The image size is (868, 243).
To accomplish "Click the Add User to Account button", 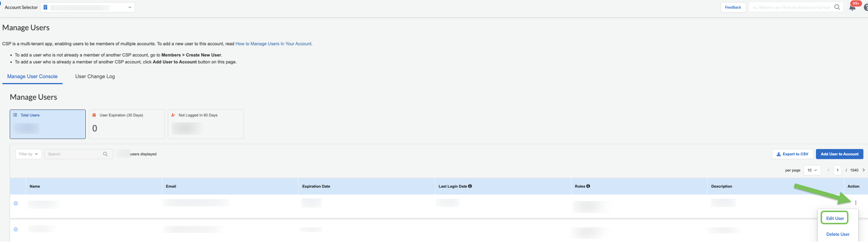I will coord(839,154).
